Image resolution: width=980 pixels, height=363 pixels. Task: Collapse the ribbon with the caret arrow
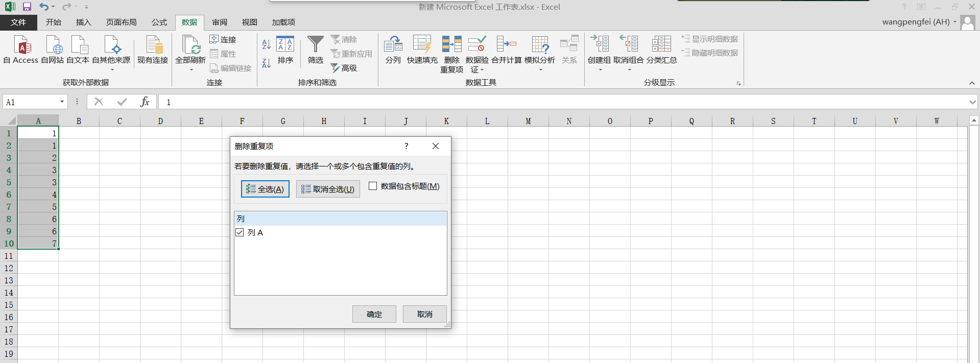pos(972,83)
